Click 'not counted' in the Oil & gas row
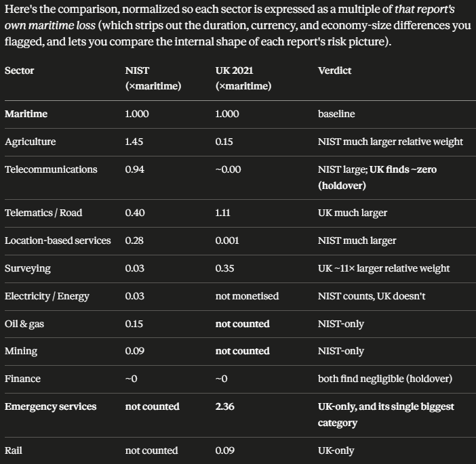 point(242,324)
